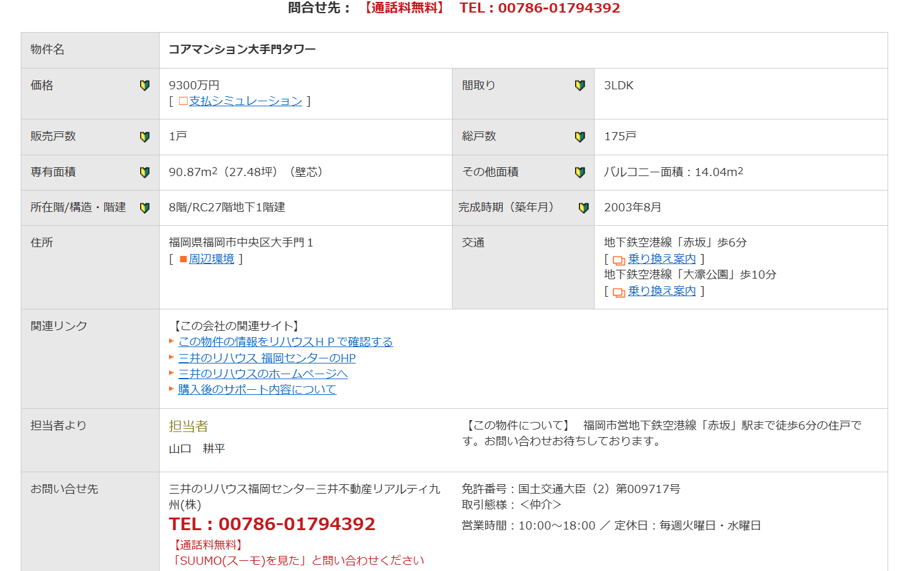Click the beginner mark icon beside 間取り
Screen dimensions: 924x571
pyautogui.click(x=580, y=86)
